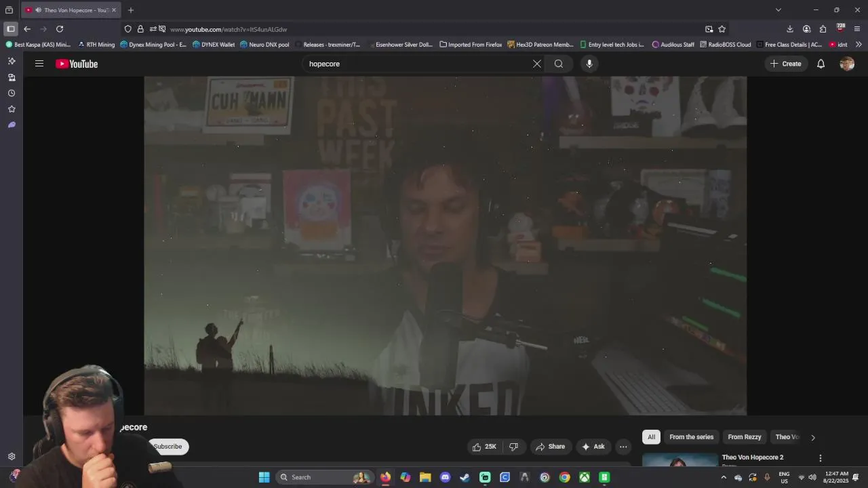The height and width of the screenshot is (488, 868).
Task: Open the Ask AI button
Action: point(593,447)
